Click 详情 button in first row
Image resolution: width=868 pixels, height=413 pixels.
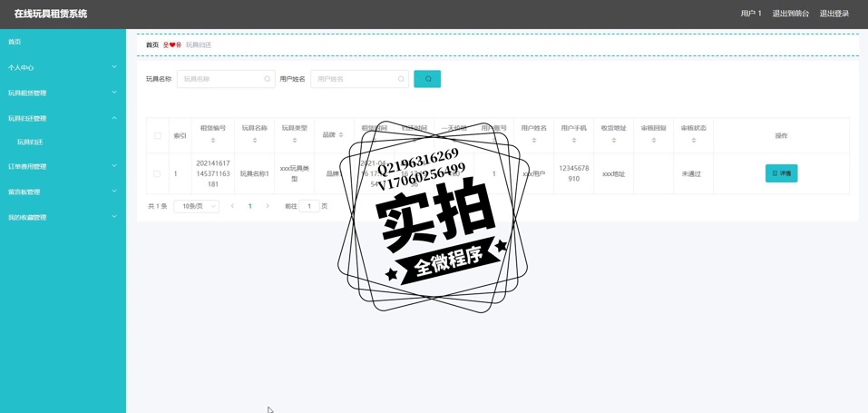pos(781,173)
